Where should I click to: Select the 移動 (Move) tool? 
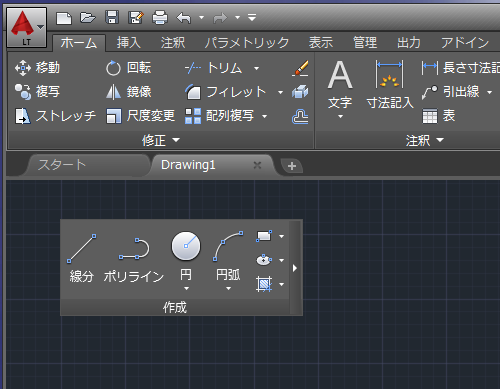pyautogui.click(x=37, y=68)
